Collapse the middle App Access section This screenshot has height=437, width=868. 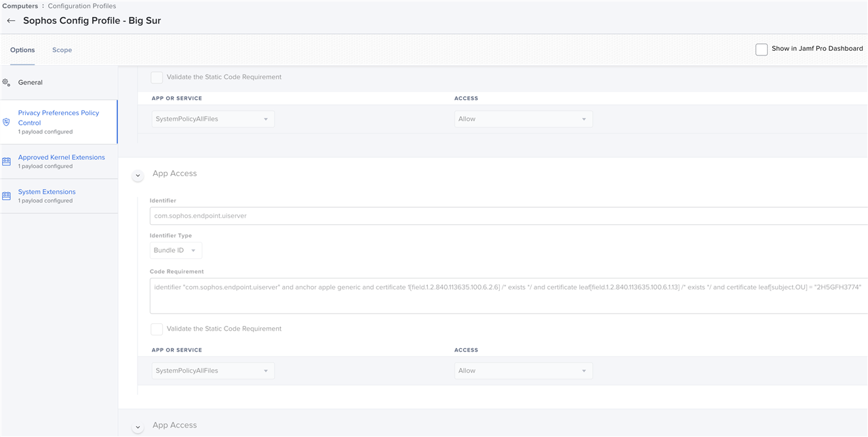(x=138, y=175)
